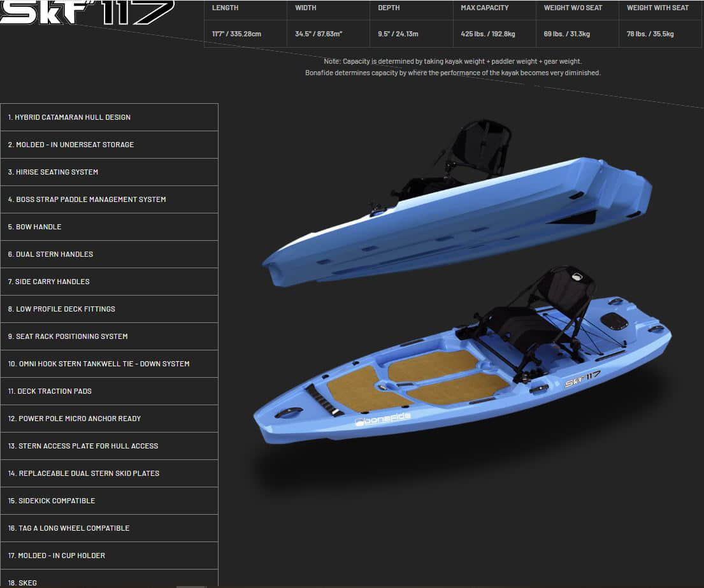Click Omni Hook Stern Tankwell Tie-Down System
This screenshot has height=588, width=704.
coord(109,364)
